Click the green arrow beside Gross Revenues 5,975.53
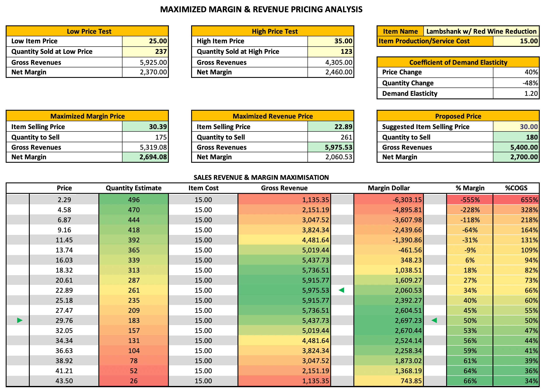 (342, 290)
